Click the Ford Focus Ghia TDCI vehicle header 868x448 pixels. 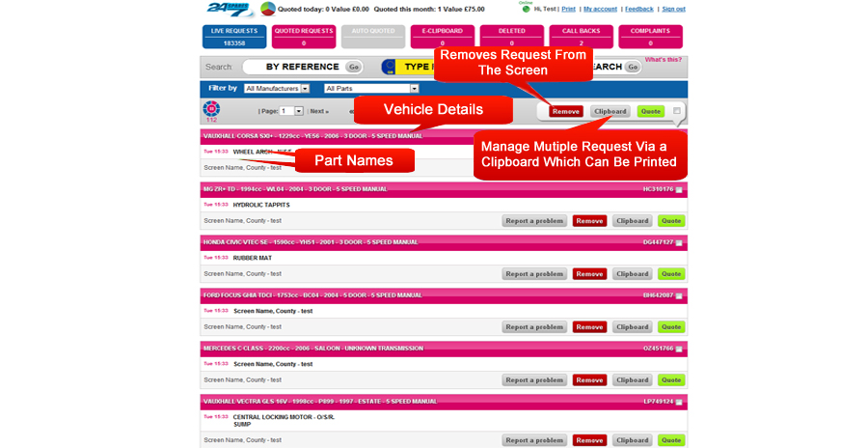[x=444, y=296]
